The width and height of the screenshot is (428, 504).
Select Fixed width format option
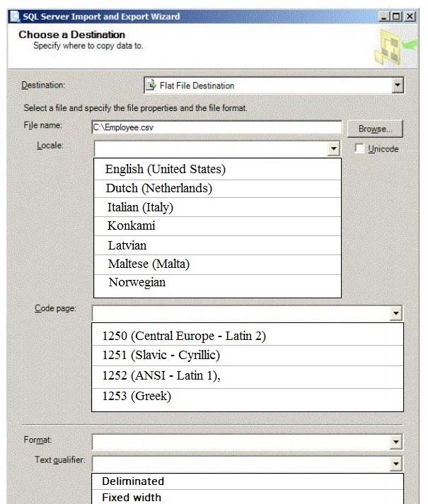(x=247, y=497)
